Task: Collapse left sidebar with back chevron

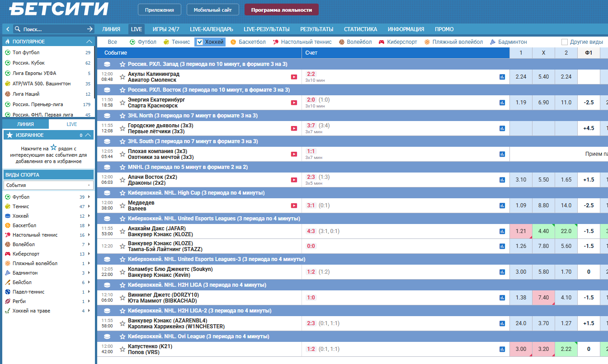Action: [x=8, y=29]
